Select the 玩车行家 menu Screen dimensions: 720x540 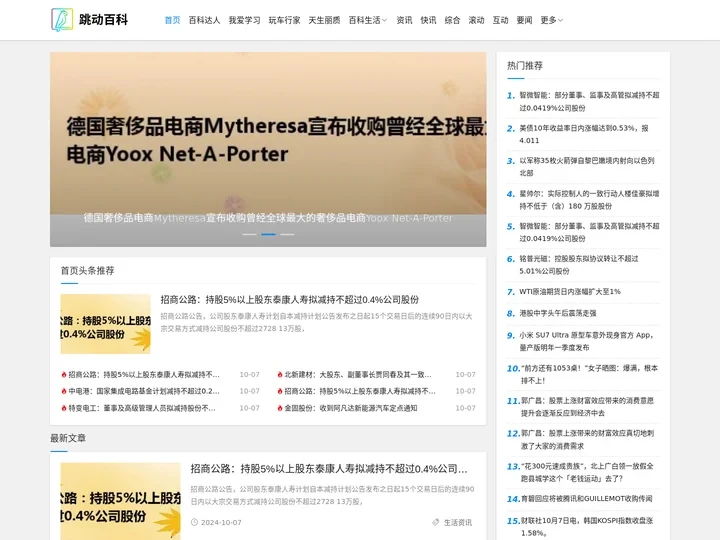284,20
